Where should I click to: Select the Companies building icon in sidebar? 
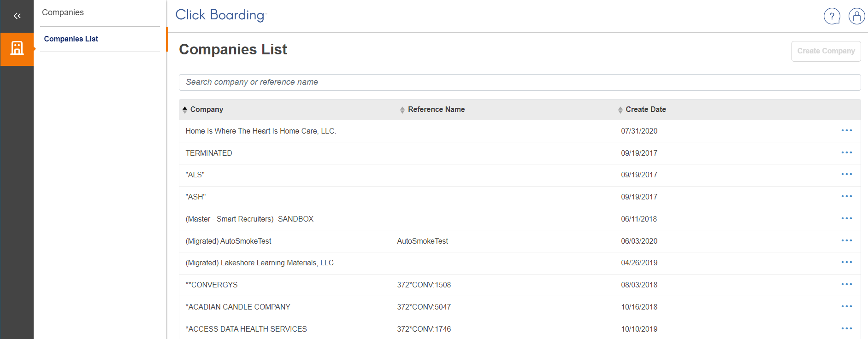click(17, 49)
